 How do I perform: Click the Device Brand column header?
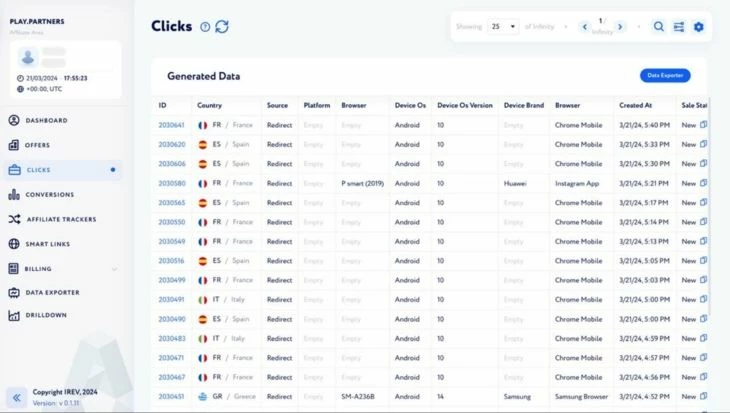pos(524,105)
